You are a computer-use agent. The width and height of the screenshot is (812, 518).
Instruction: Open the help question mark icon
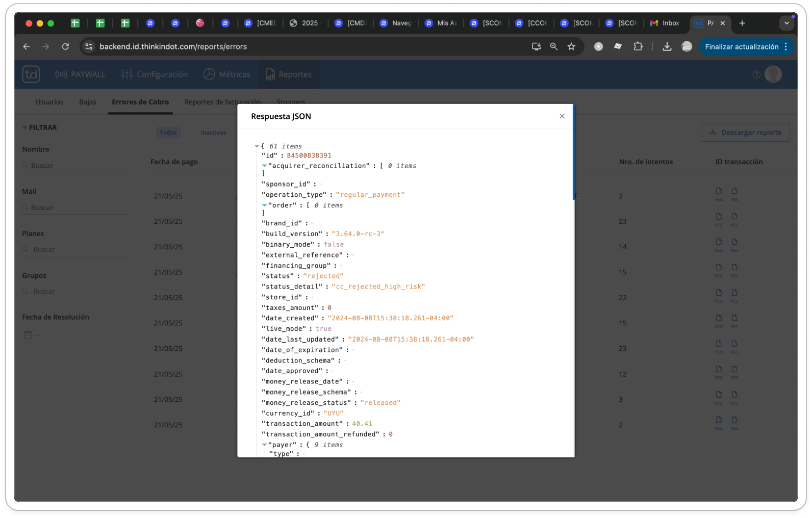[x=756, y=74]
